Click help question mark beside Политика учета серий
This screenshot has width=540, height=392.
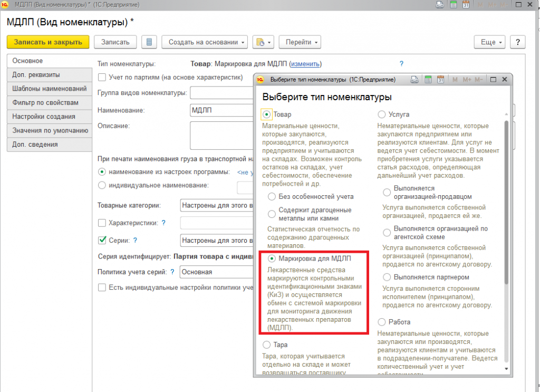point(172,272)
